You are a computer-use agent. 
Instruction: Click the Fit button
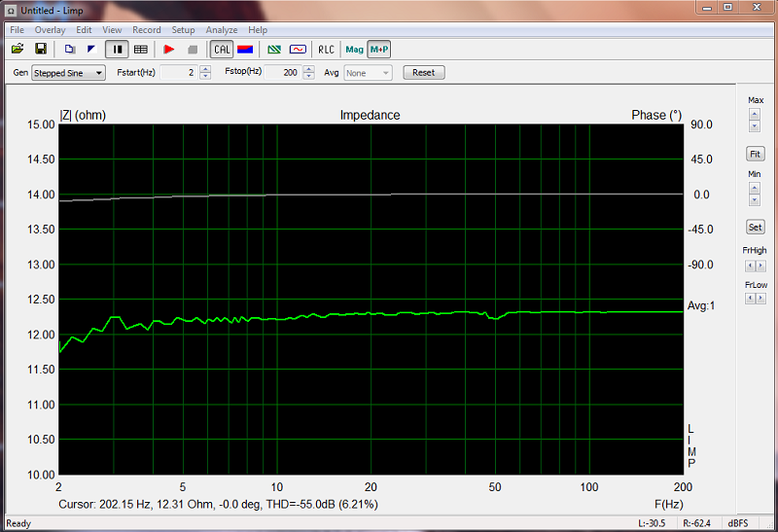755,154
